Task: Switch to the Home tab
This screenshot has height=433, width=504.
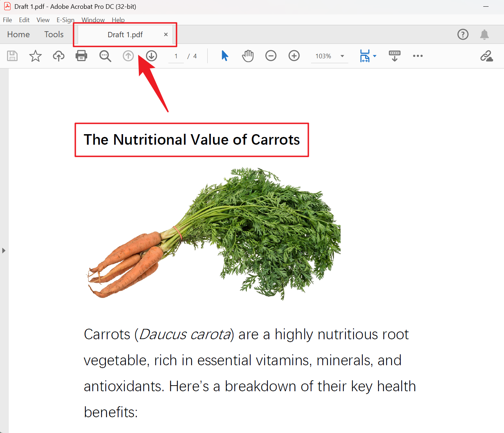Action: tap(18, 34)
